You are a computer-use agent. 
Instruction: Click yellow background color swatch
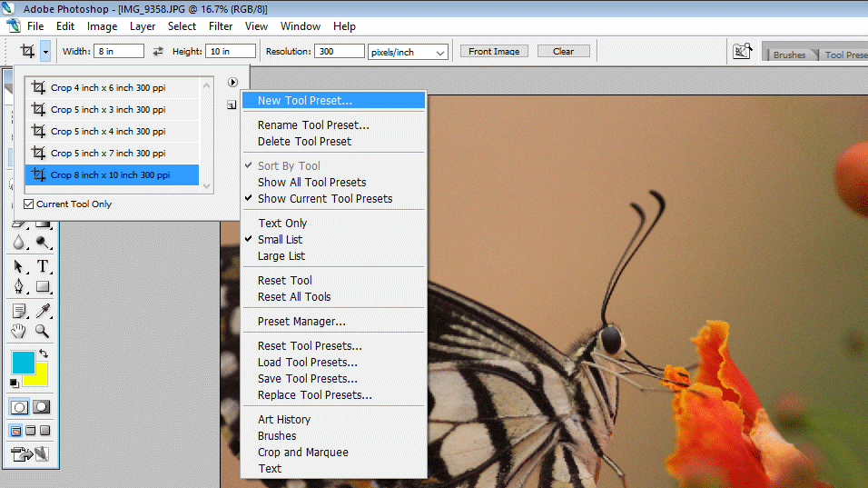pos(39,378)
